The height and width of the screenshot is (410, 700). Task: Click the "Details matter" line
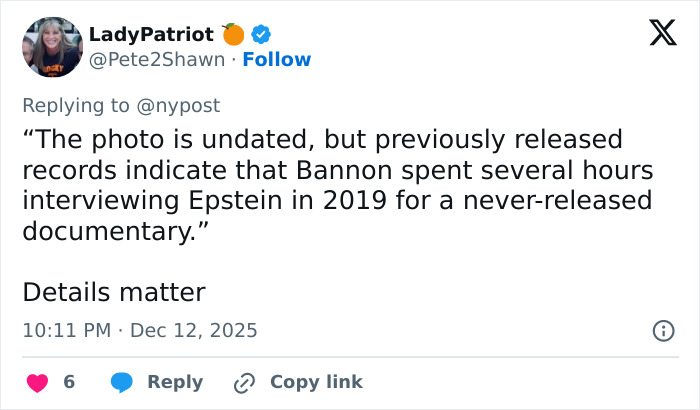click(x=113, y=292)
